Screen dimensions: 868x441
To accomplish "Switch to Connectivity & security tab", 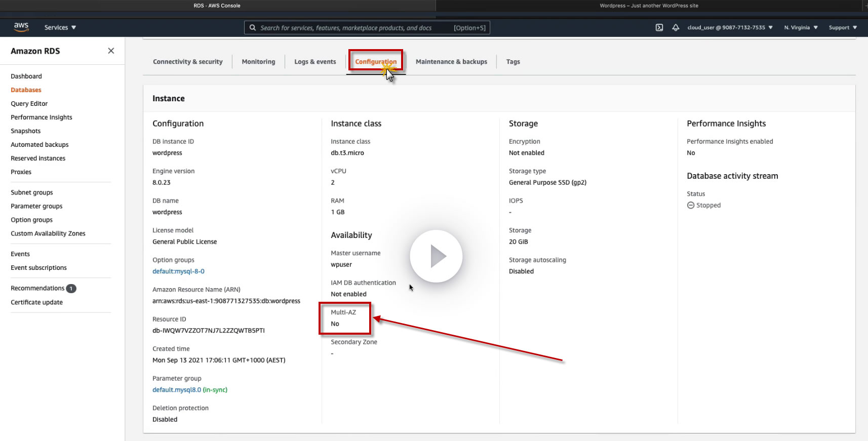I will [x=188, y=62].
